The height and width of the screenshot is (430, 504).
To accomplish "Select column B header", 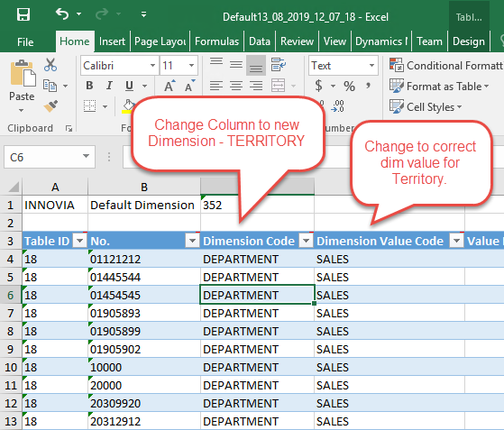I will coord(144,187).
